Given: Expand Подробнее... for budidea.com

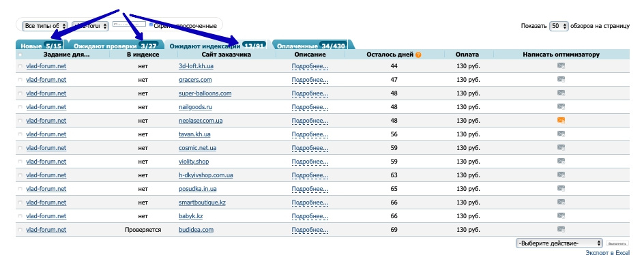Looking at the screenshot, I should pyautogui.click(x=310, y=230).
